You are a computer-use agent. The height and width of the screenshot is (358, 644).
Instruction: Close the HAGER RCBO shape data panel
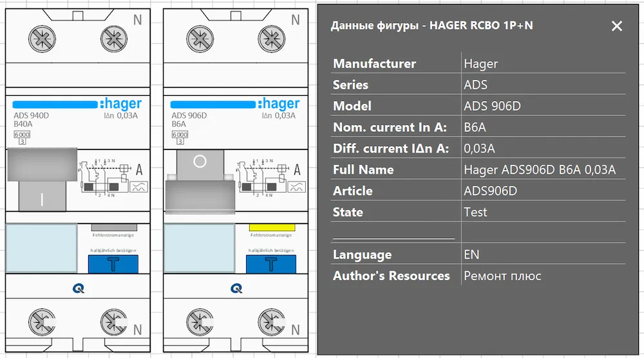pyautogui.click(x=616, y=26)
